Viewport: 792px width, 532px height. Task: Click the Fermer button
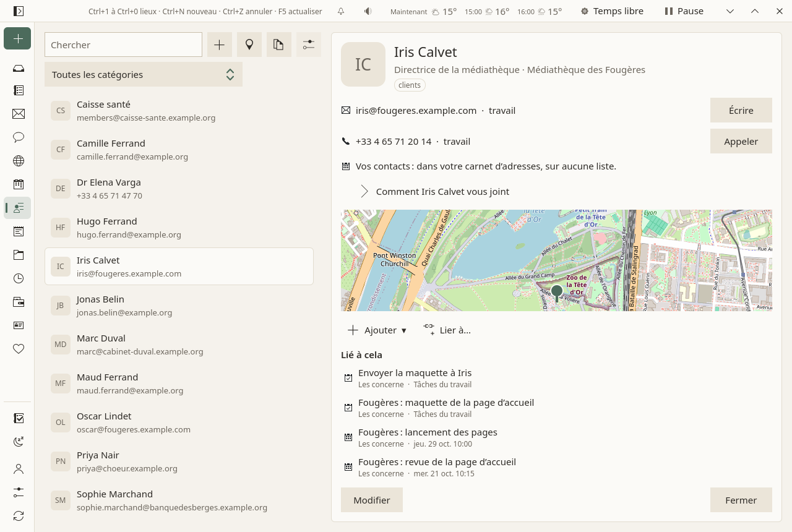coord(741,500)
